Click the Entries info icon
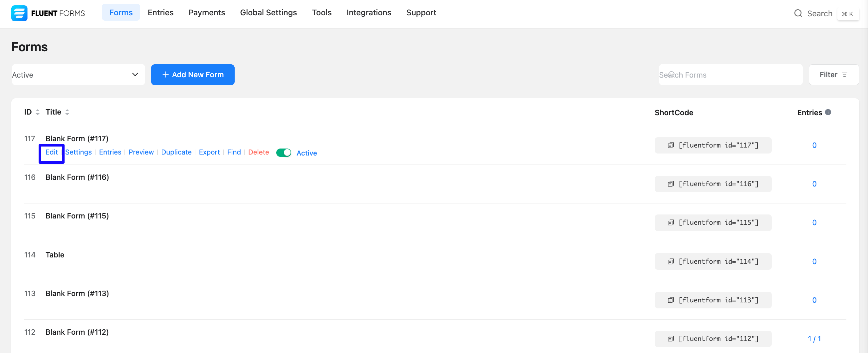The width and height of the screenshot is (868, 353). click(x=828, y=112)
